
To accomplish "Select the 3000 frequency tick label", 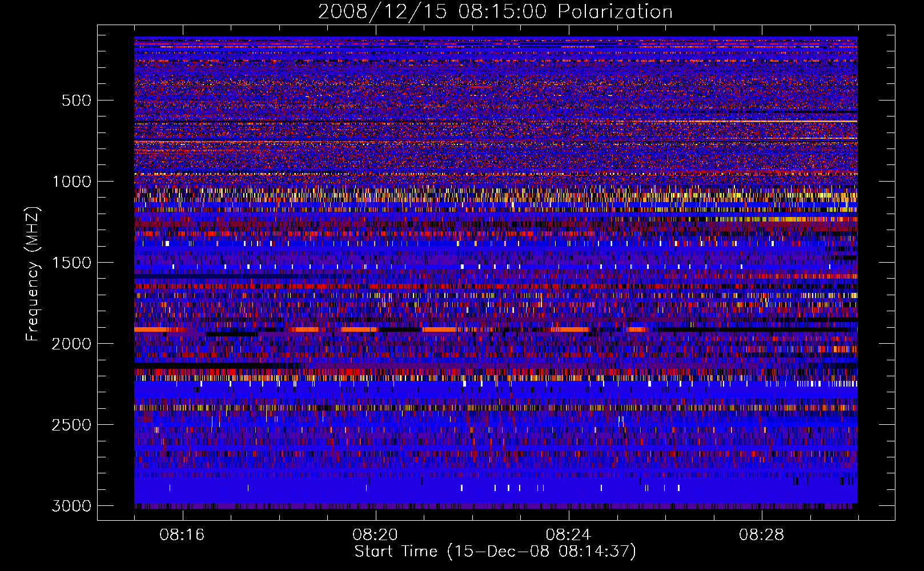I will coord(71,506).
